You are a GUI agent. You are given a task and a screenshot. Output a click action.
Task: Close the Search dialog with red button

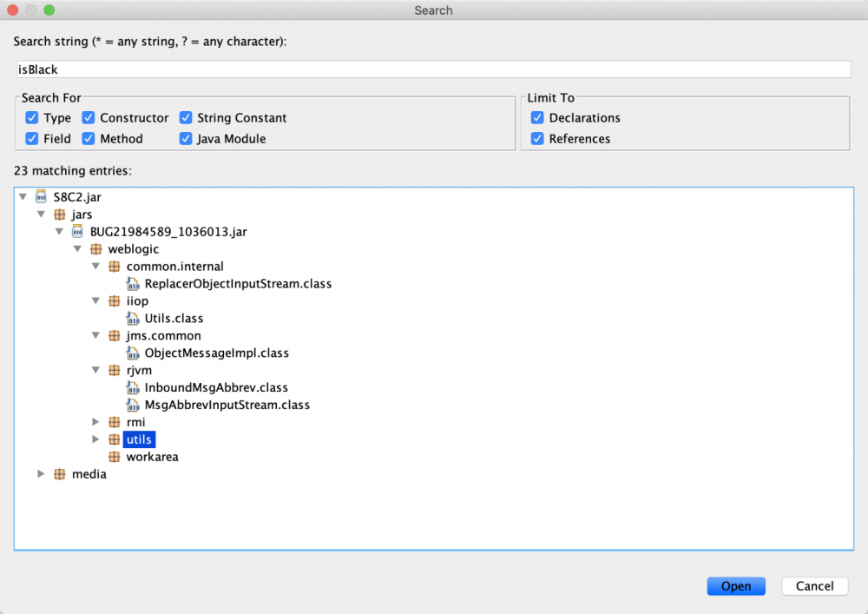[13, 10]
